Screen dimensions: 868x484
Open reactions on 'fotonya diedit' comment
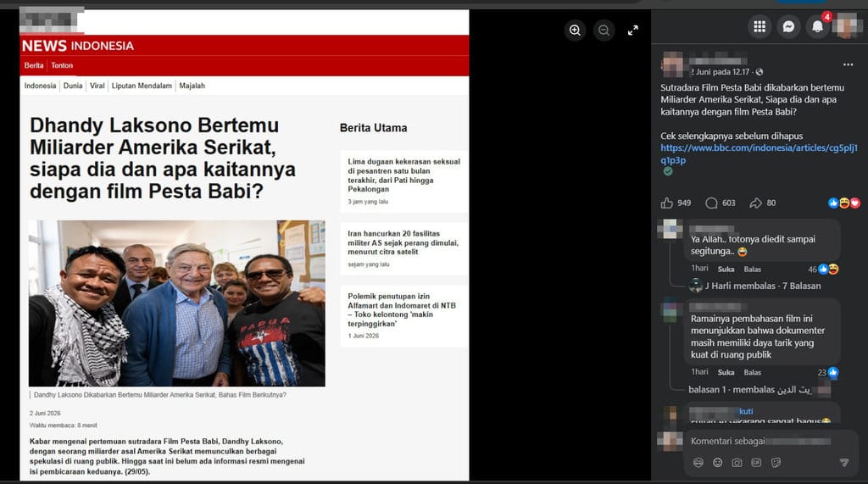tap(823, 270)
